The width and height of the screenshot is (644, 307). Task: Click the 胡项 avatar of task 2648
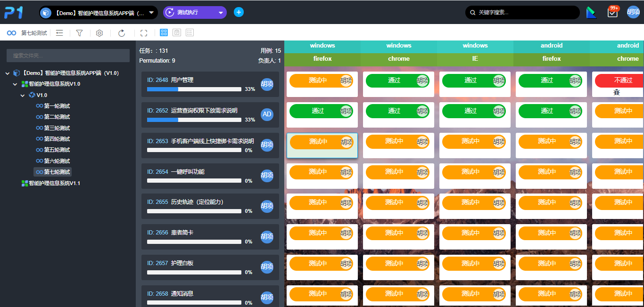pos(267,84)
